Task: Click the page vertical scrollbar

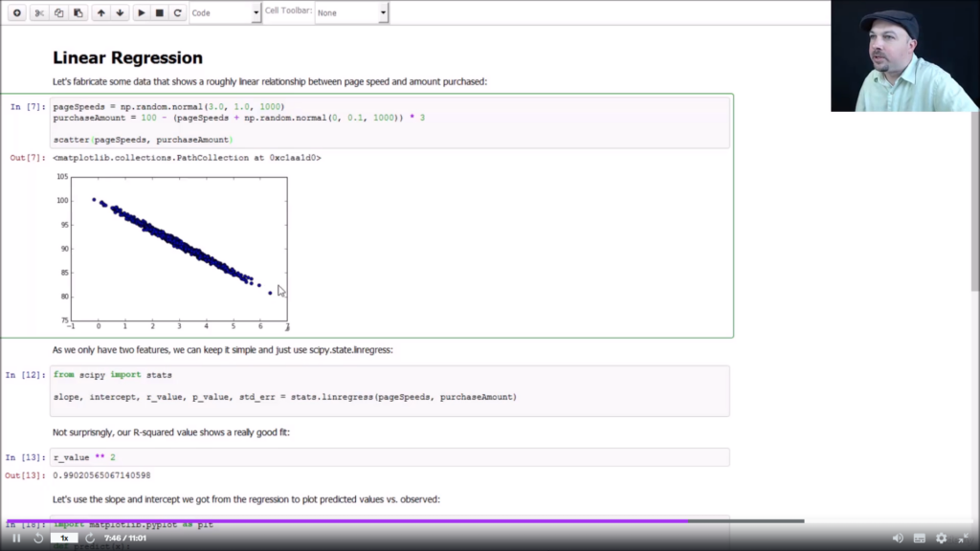Action: click(x=975, y=200)
